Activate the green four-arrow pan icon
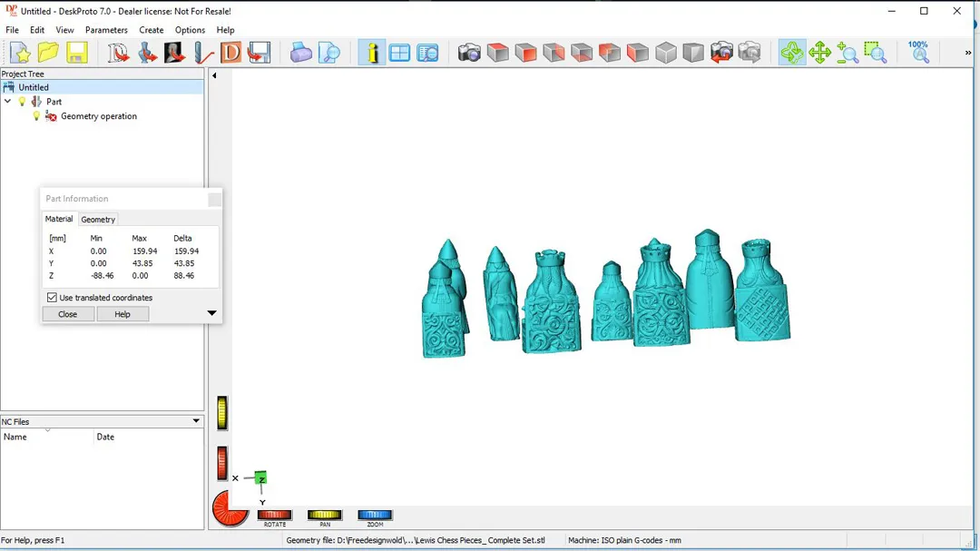Screen dimensions: 980x551 tap(819, 53)
